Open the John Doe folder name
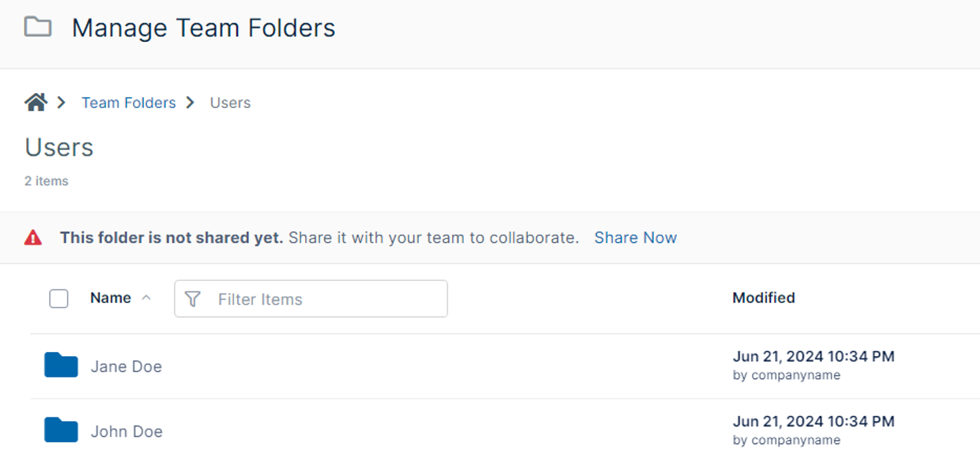The height and width of the screenshot is (476, 980). pos(127,431)
